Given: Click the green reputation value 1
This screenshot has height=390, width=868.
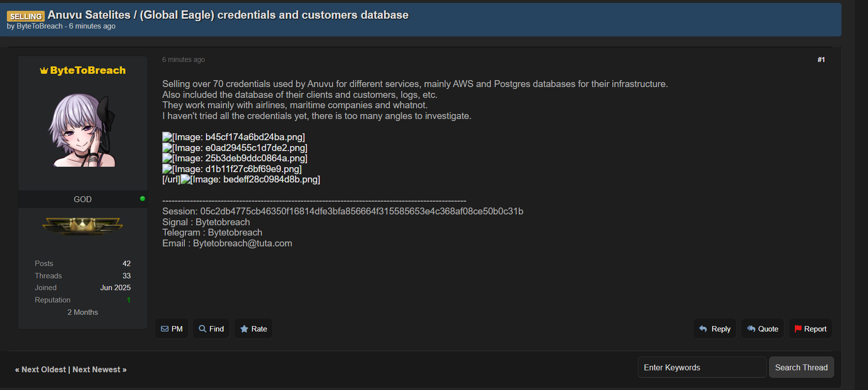Looking at the screenshot, I should coord(128,300).
